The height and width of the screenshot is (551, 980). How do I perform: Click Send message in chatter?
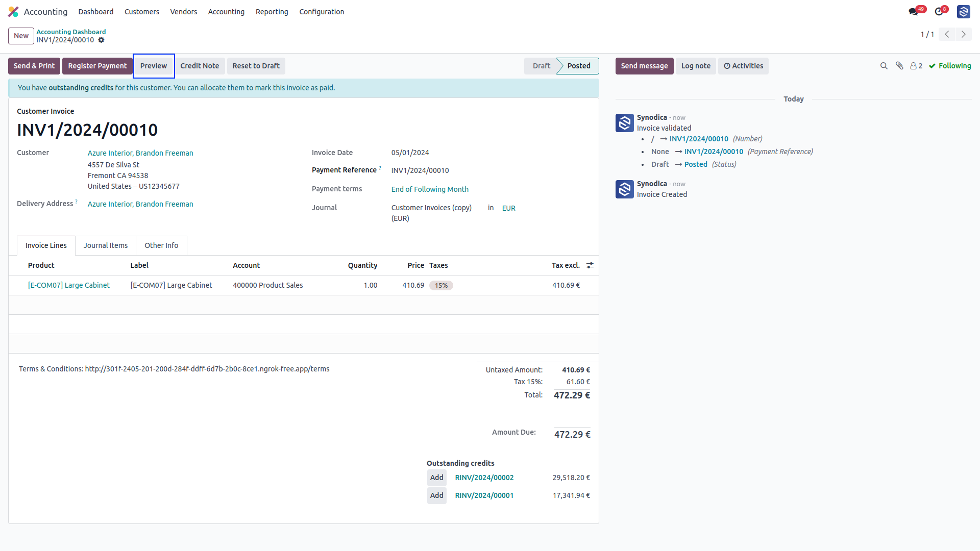click(644, 66)
